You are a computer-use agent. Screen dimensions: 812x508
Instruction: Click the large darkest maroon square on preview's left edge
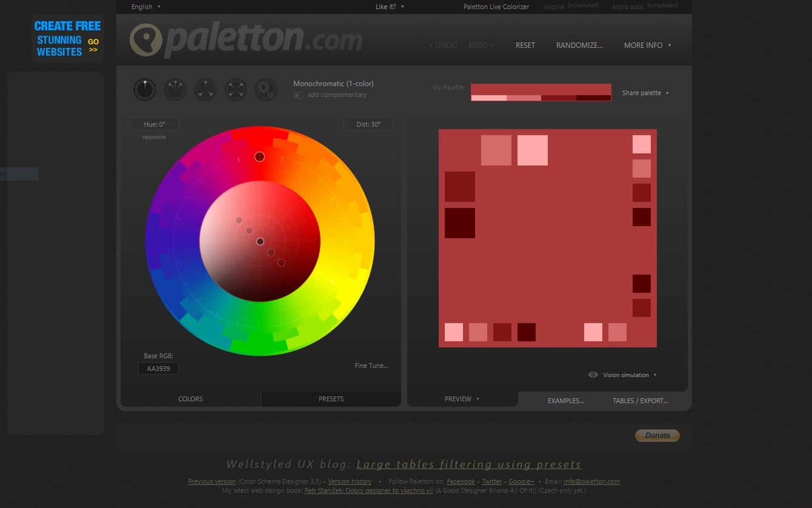[460, 223]
